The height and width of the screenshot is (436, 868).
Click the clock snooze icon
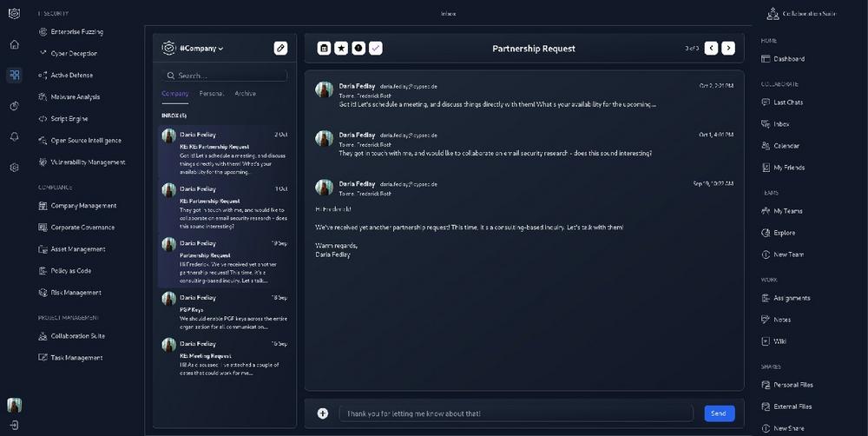click(358, 49)
